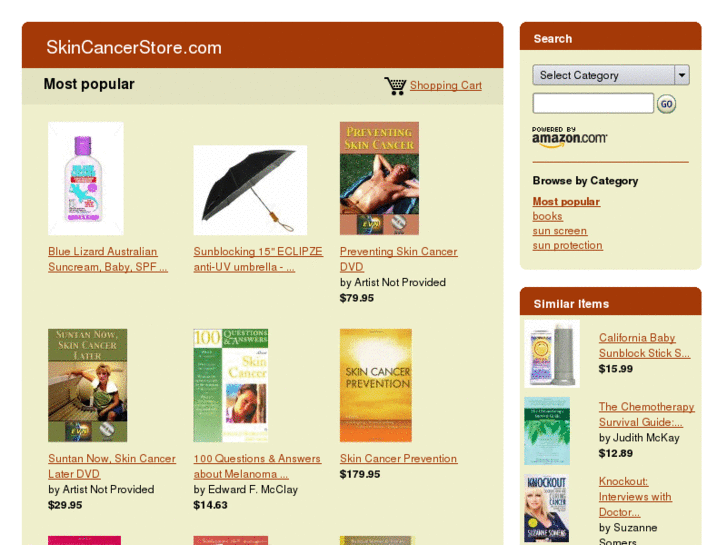Focus the search text field
The width and height of the screenshot is (727, 545).
click(593, 103)
